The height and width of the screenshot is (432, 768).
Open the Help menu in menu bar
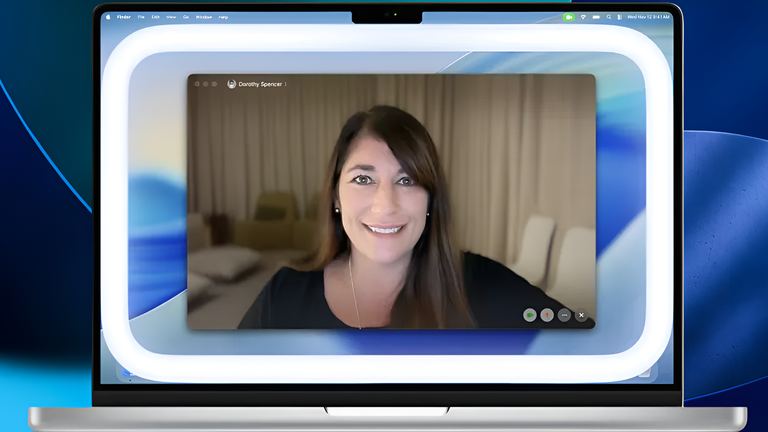coord(223,17)
